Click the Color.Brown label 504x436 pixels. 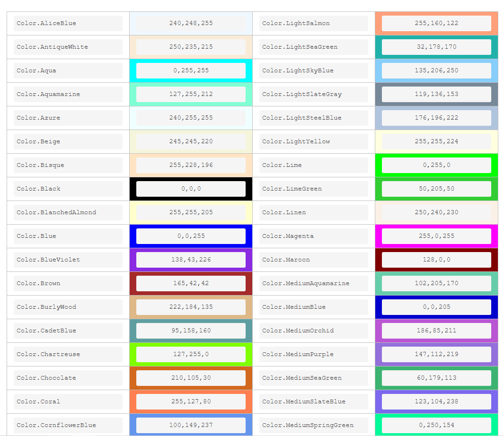coord(68,283)
